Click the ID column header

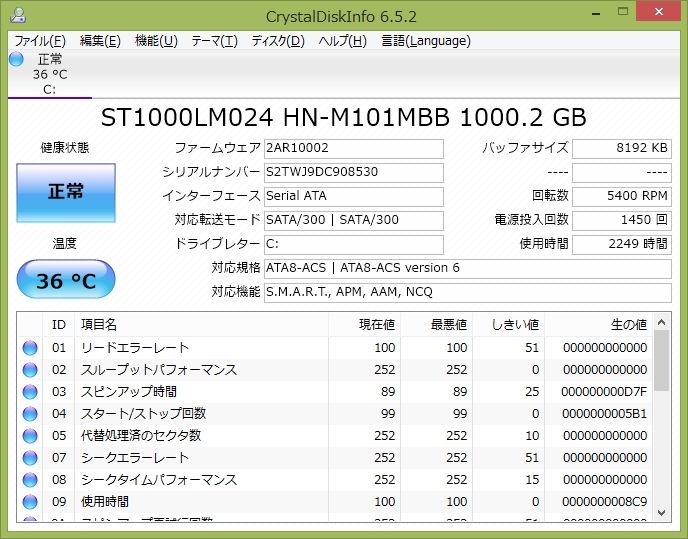pos(59,325)
